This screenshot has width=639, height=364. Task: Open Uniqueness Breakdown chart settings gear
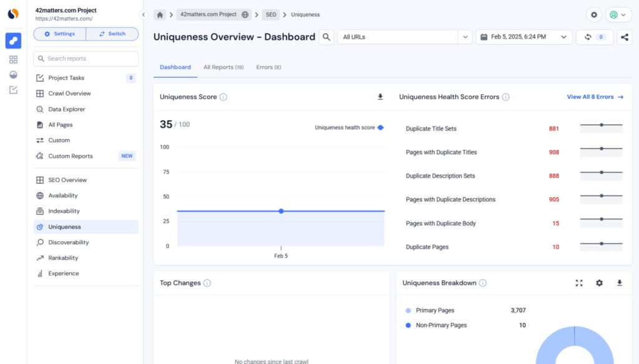(x=599, y=282)
